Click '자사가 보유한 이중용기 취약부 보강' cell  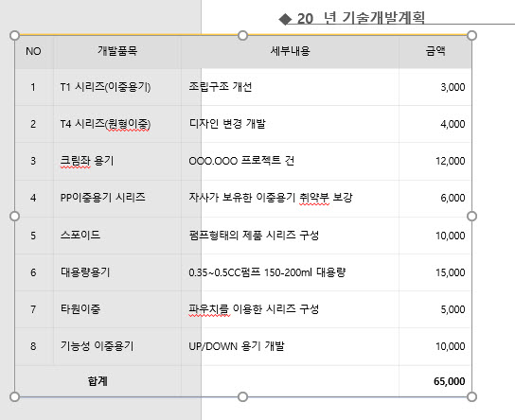(290, 199)
